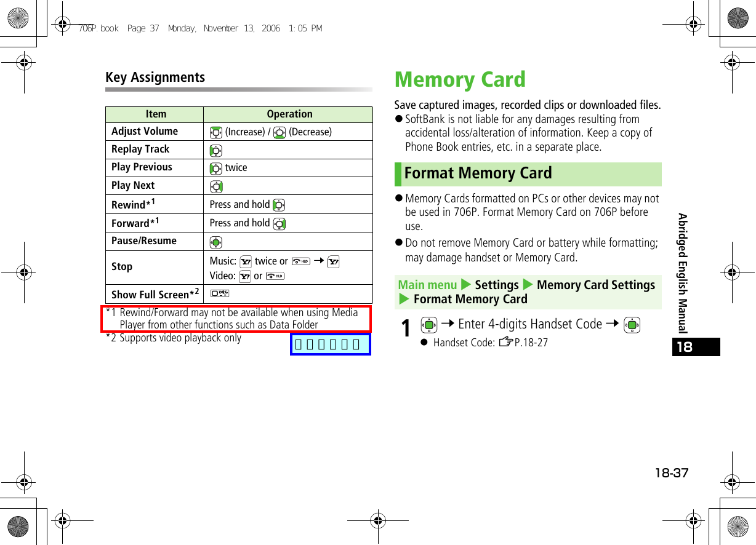
Task: Click the P.18-27 page reference link
Action: click(x=530, y=342)
